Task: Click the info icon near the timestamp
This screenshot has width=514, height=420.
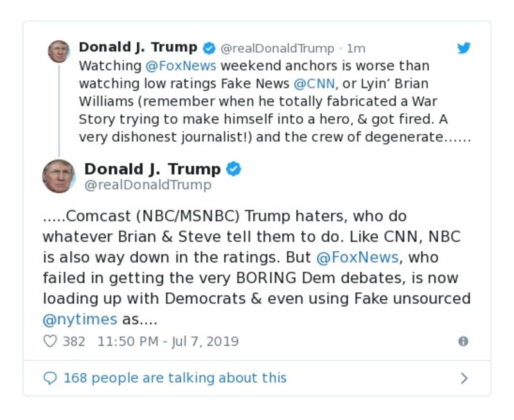Action: [462, 341]
